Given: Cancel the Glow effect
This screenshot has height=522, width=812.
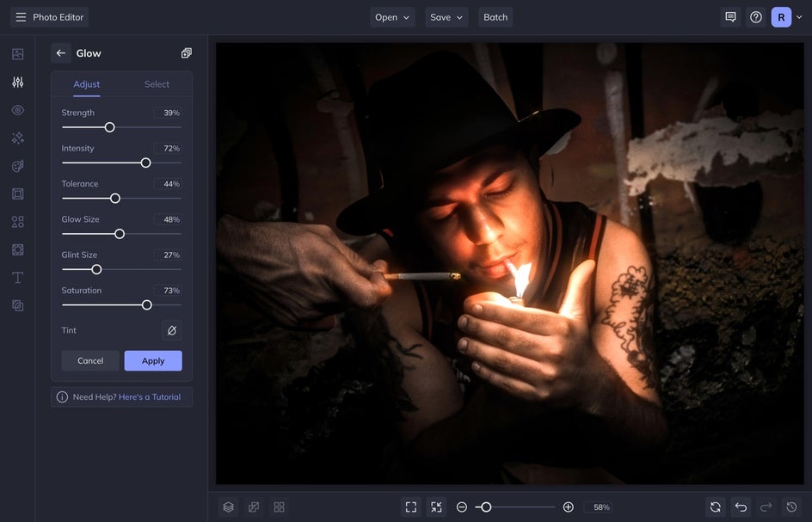Looking at the screenshot, I should coord(90,360).
